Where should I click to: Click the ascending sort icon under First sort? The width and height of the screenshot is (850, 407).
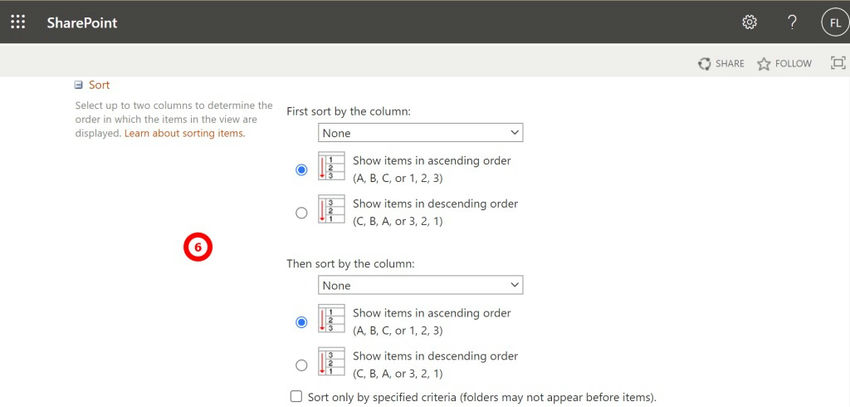pyautogui.click(x=331, y=168)
